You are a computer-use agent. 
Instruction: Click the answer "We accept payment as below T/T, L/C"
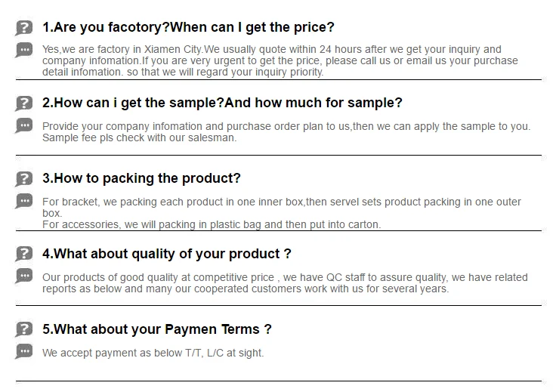coord(153,353)
